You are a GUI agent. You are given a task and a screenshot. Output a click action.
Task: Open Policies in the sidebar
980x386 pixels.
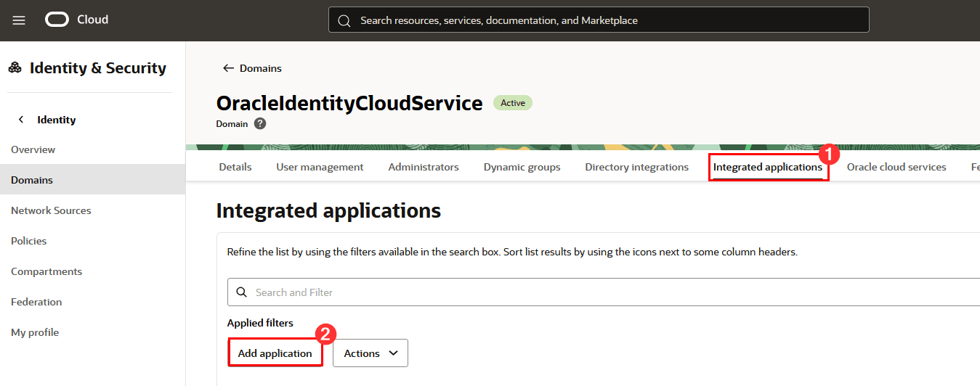pos(29,241)
